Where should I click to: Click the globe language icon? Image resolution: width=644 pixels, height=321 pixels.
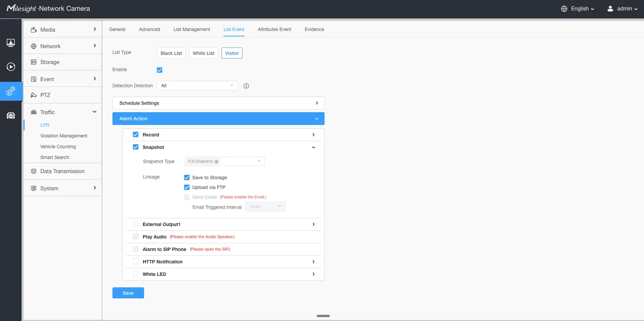(564, 9)
